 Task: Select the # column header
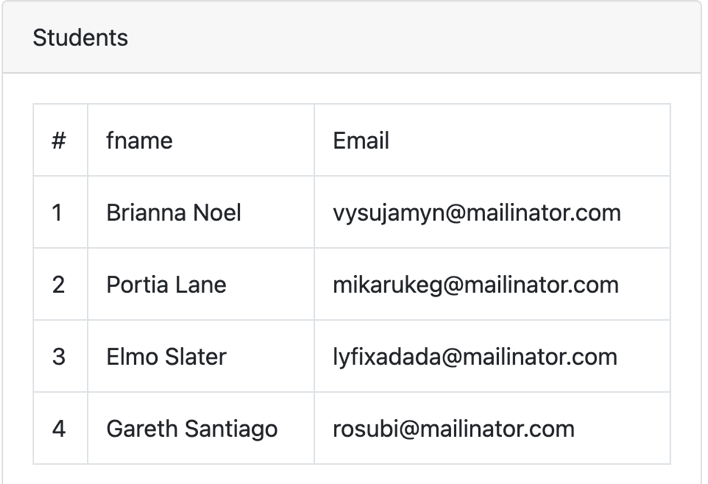[x=61, y=140]
